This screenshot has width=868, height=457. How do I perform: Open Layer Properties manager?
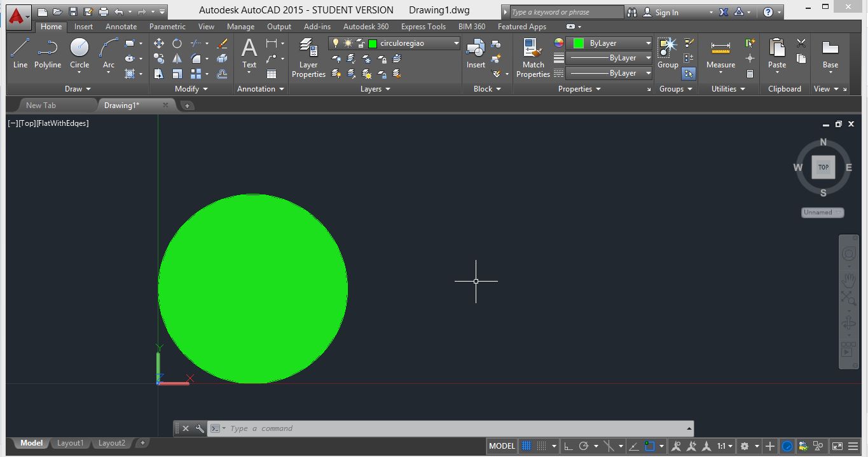coord(308,58)
